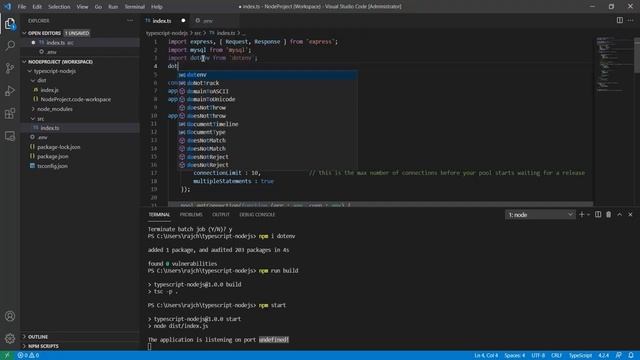
Task: Open the Manage gear icon
Action: [x=10, y=338]
